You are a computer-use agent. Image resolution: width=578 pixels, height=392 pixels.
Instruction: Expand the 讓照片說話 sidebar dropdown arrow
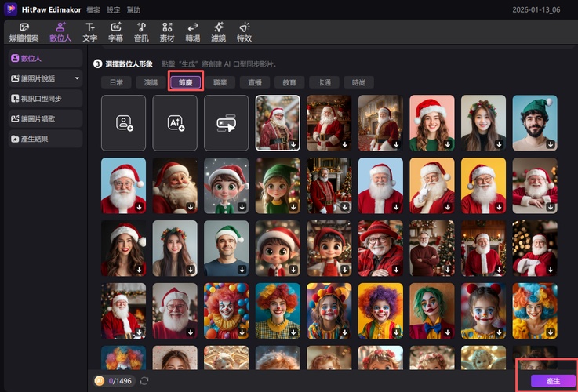pos(77,78)
